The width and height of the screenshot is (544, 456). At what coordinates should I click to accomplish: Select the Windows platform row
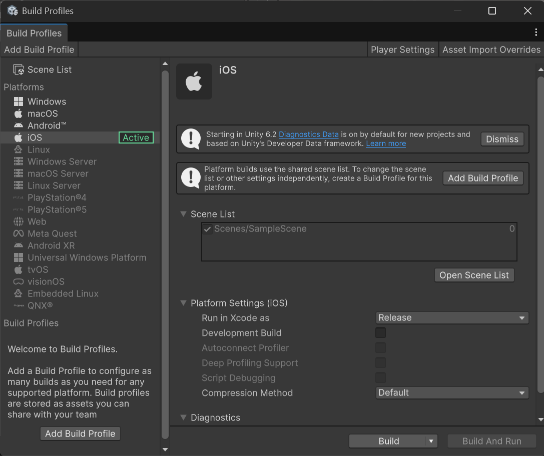(x=80, y=102)
